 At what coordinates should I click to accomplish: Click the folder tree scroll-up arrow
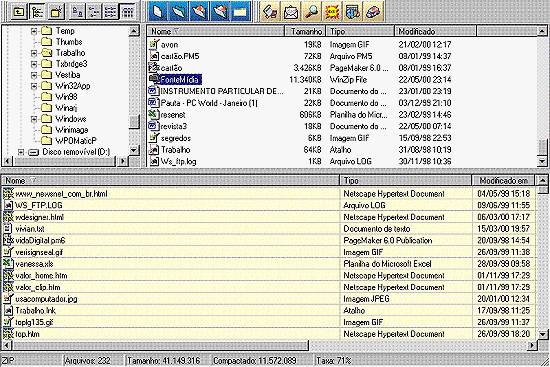click(x=134, y=32)
